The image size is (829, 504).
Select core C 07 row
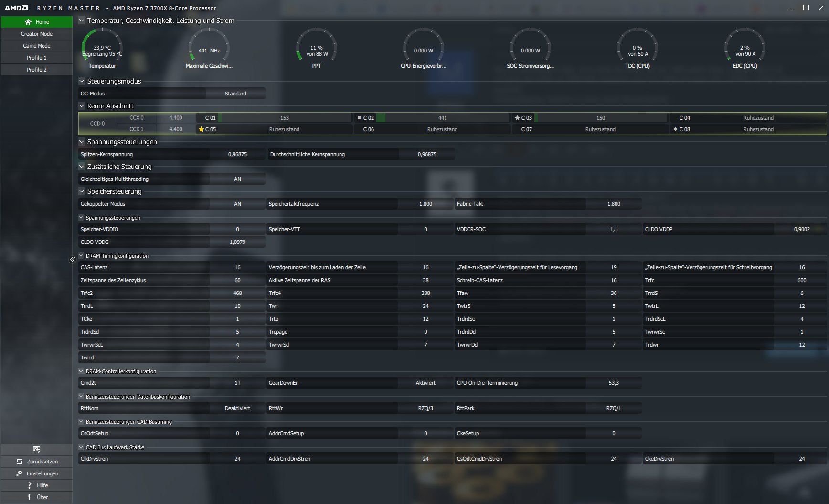590,129
